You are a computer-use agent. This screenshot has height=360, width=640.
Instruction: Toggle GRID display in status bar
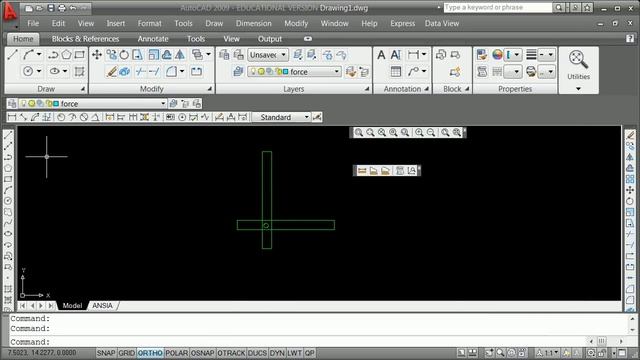127,353
